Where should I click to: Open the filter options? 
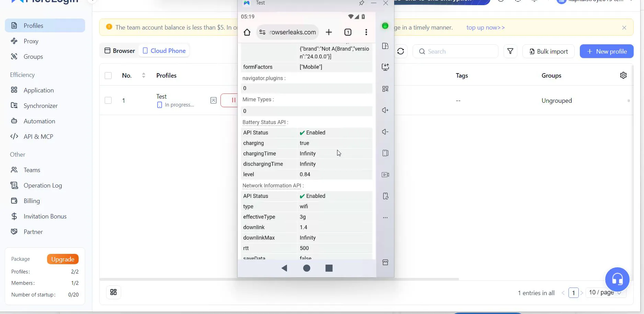tap(510, 51)
